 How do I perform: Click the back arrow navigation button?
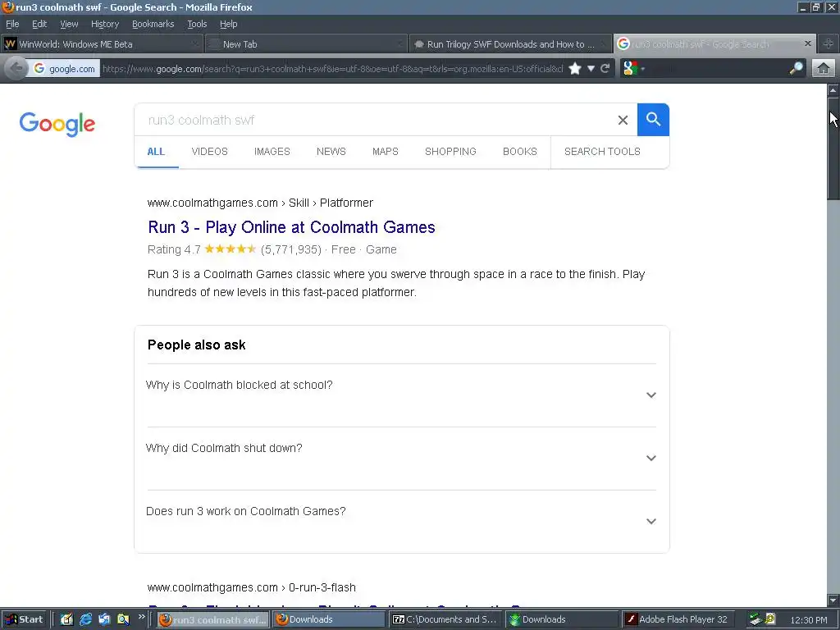pos(16,69)
